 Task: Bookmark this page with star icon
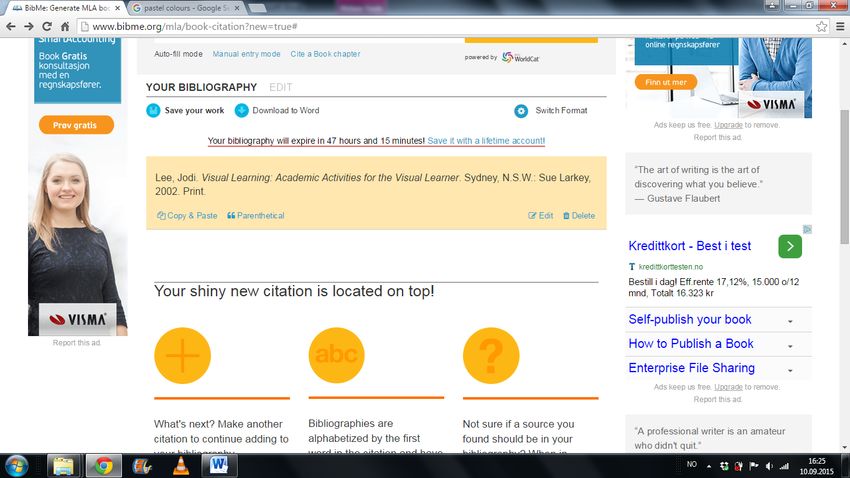coord(821,27)
